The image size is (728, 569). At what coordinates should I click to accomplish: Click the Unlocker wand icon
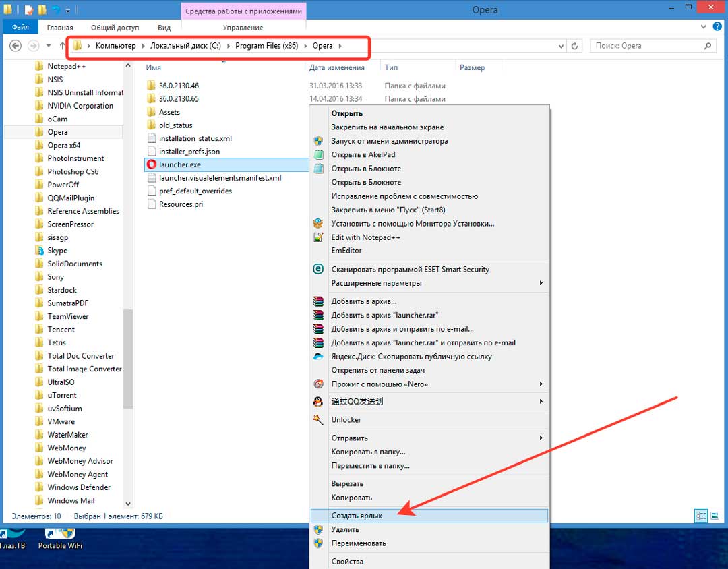point(318,419)
